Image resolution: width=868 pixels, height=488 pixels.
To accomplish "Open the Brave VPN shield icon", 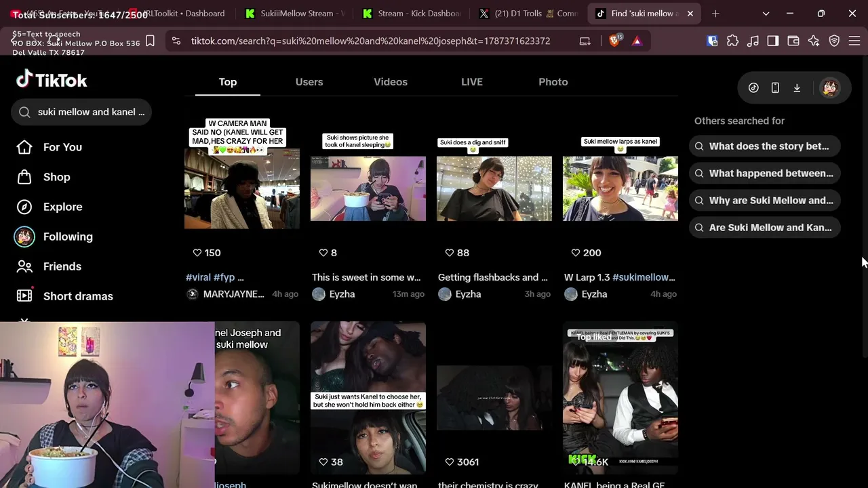I will click(x=834, y=41).
